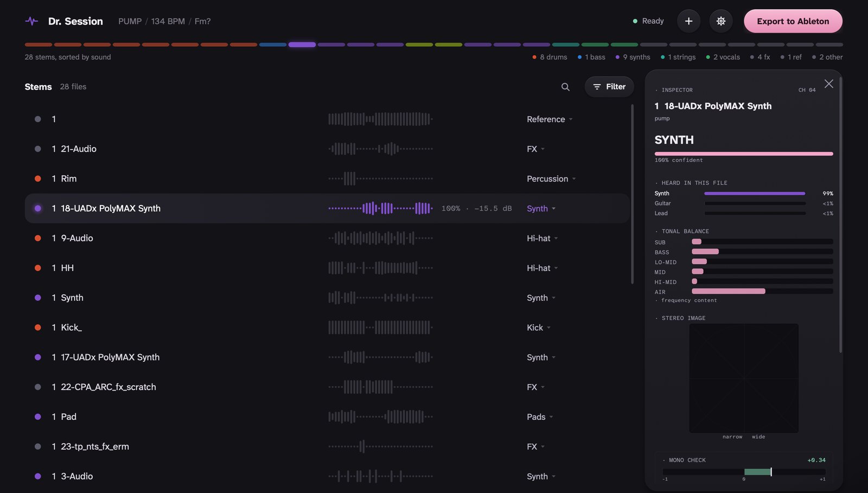Open the FX dropdown for 21-Audio
The image size is (868, 493).
tap(535, 149)
